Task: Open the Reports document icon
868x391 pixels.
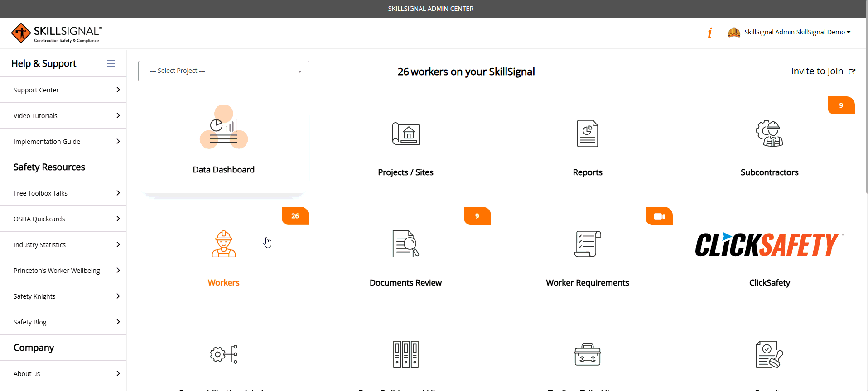Action: [x=587, y=134]
